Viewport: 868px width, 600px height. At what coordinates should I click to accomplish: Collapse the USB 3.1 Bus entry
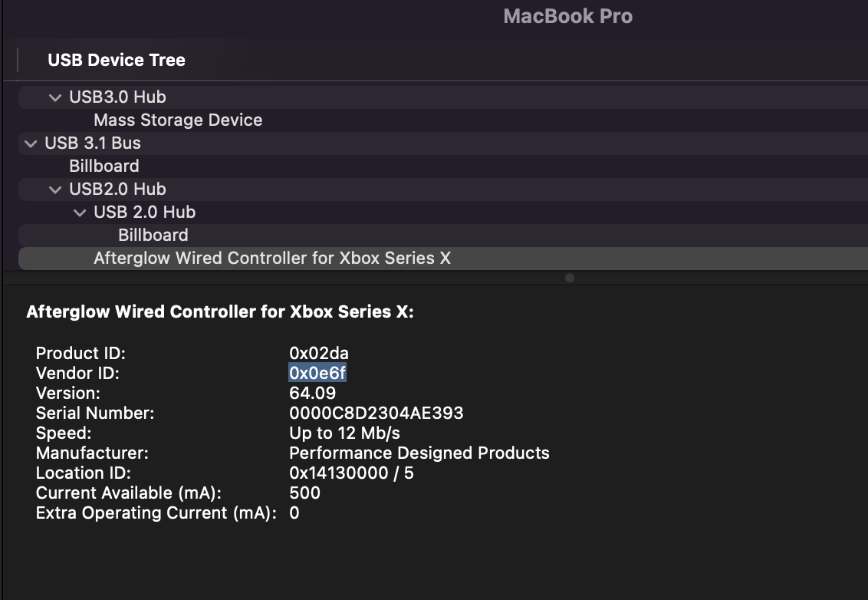pos(29,143)
